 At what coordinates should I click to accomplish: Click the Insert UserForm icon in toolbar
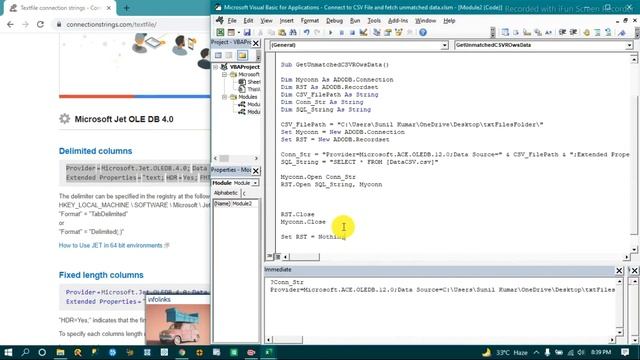[231, 32]
